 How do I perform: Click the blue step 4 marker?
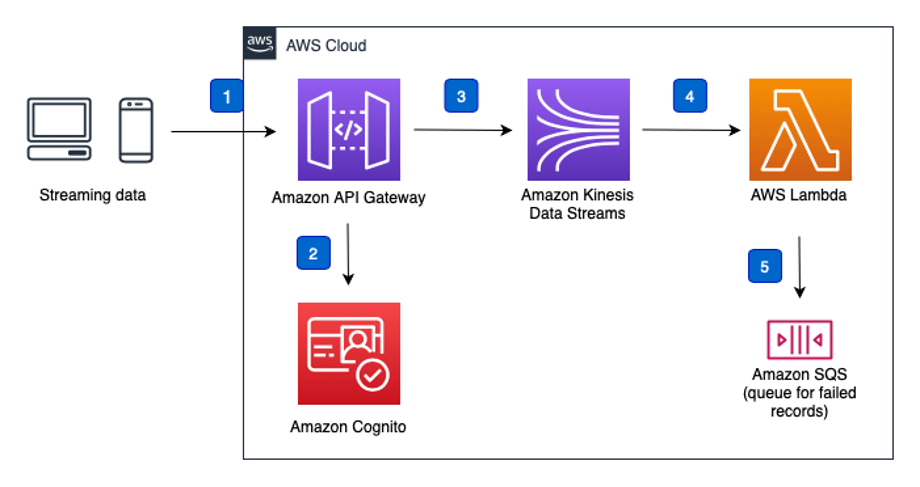pos(690,96)
